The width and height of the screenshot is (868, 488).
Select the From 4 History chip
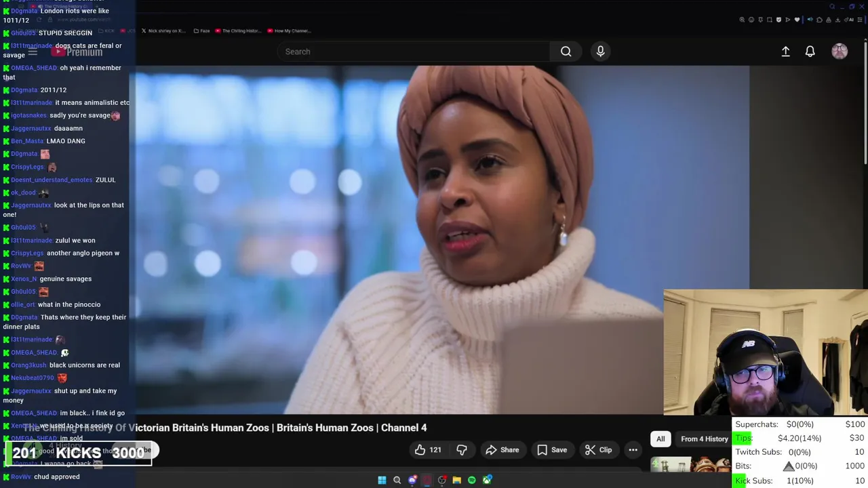pyautogui.click(x=704, y=439)
